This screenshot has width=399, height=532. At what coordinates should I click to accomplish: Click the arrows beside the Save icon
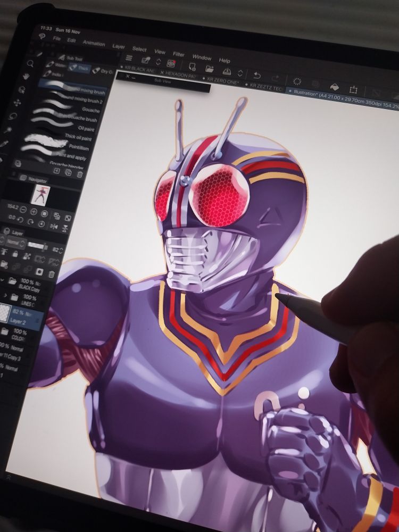pyautogui.click(x=240, y=73)
